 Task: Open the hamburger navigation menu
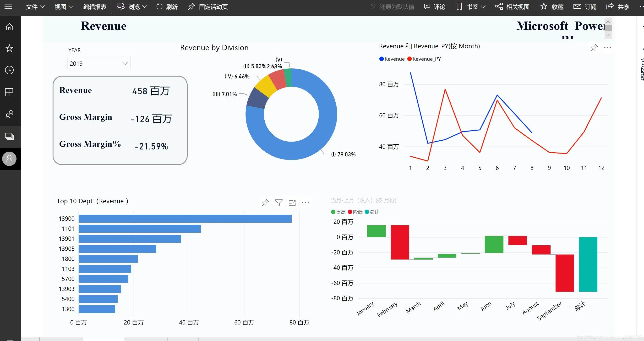(9, 6)
